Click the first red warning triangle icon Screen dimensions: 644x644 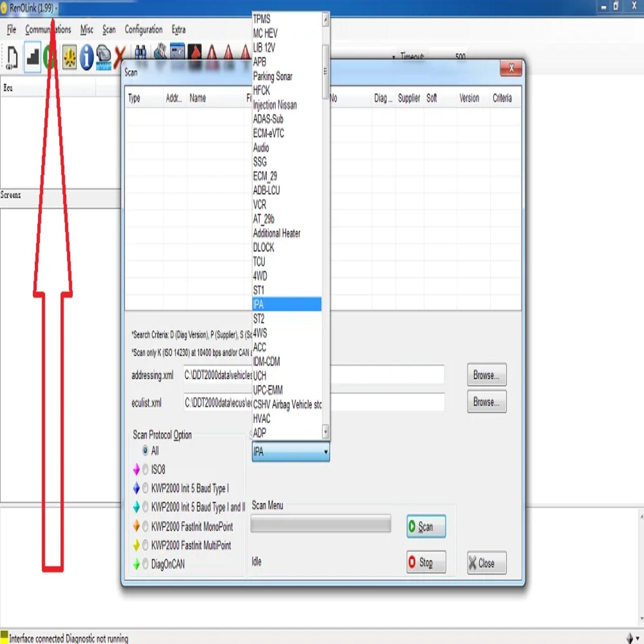point(212,53)
